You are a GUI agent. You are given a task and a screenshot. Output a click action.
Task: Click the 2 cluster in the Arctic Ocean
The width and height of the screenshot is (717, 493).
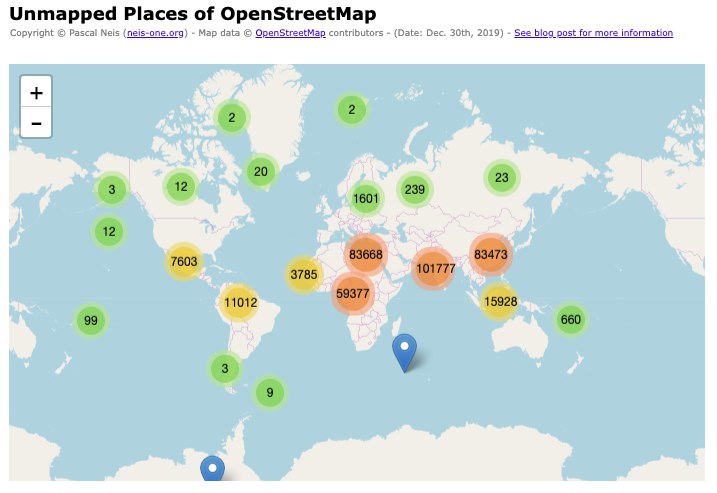point(352,110)
